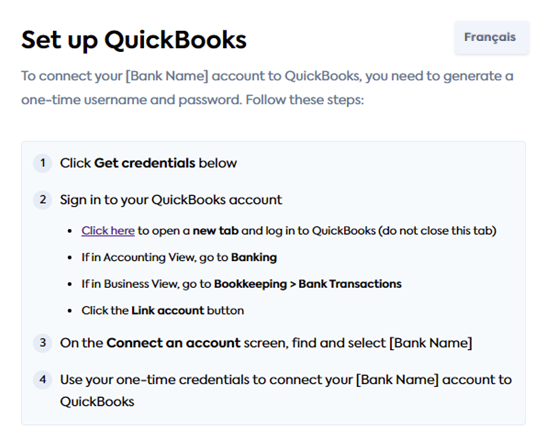Click the bold "new tab" text

click(216, 231)
